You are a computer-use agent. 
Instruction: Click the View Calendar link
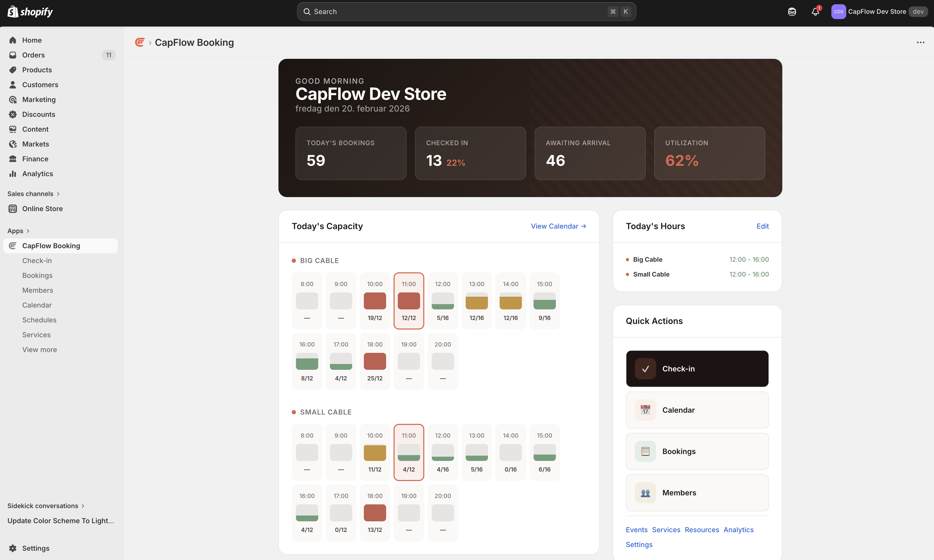[x=558, y=226]
